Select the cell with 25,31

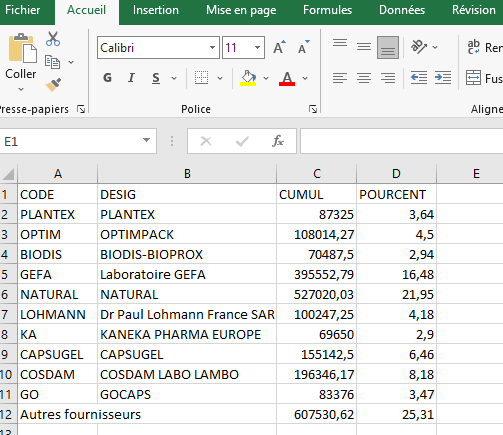pyautogui.click(x=396, y=415)
